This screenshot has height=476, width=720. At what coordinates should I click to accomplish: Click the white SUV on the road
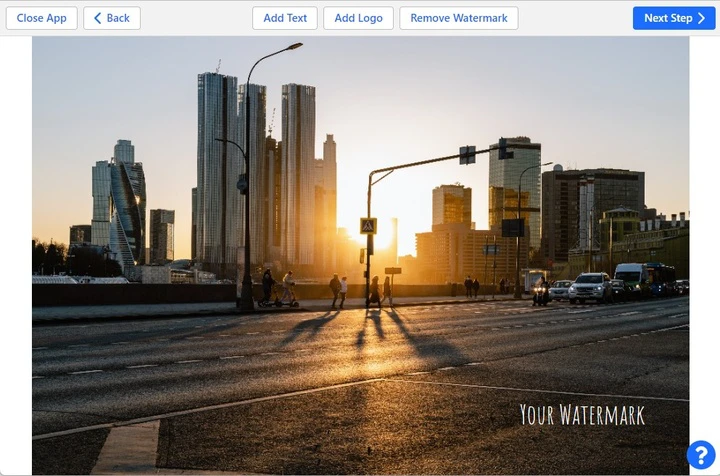point(590,287)
